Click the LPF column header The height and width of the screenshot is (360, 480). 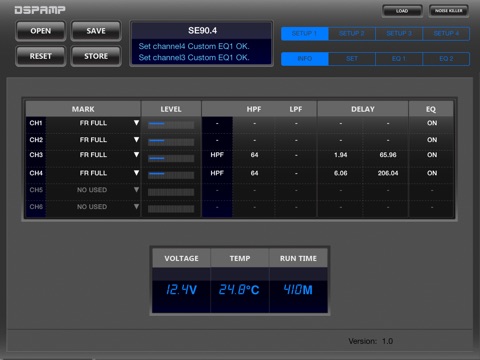click(x=296, y=109)
